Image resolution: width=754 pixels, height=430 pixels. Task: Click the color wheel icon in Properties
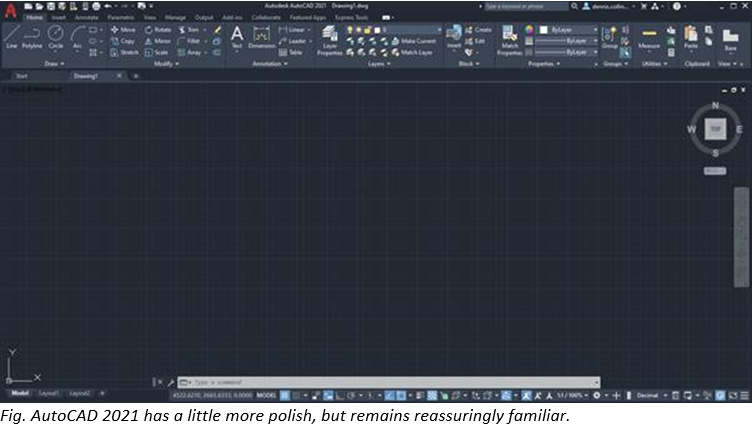(x=528, y=30)
